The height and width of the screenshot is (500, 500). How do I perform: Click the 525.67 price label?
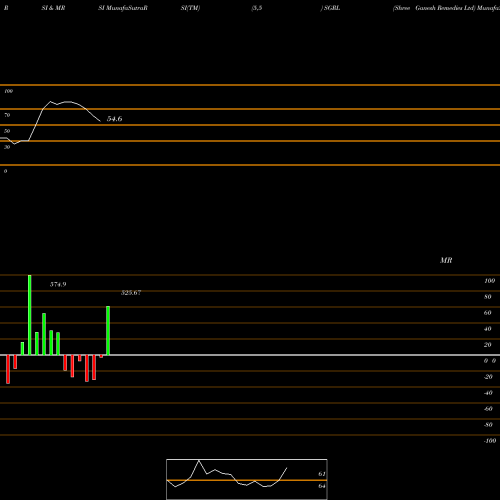[x=131, y=293]
